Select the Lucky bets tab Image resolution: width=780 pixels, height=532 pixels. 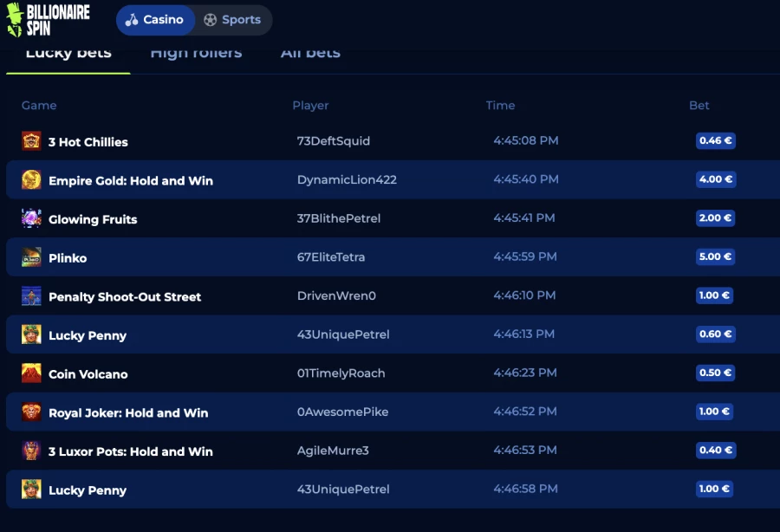coord(68,53)
